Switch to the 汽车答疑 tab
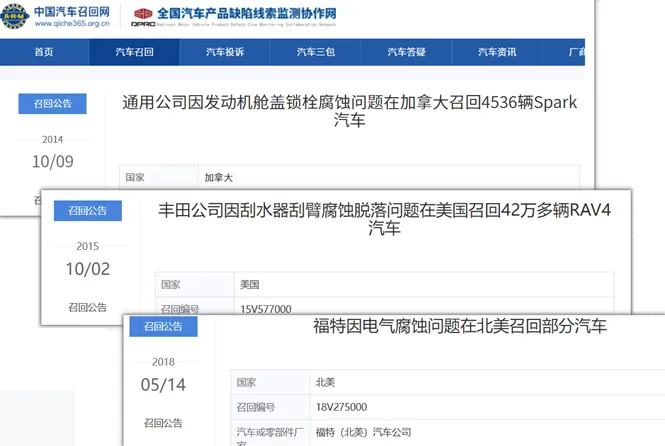This screenshot has height=446, width=665. [x=406, y=52]
